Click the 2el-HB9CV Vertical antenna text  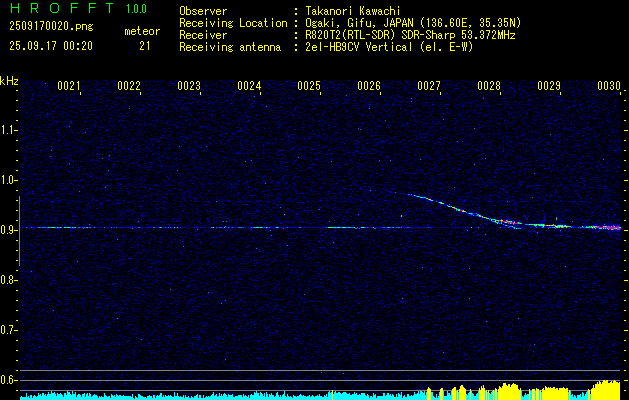click(389, 47)
